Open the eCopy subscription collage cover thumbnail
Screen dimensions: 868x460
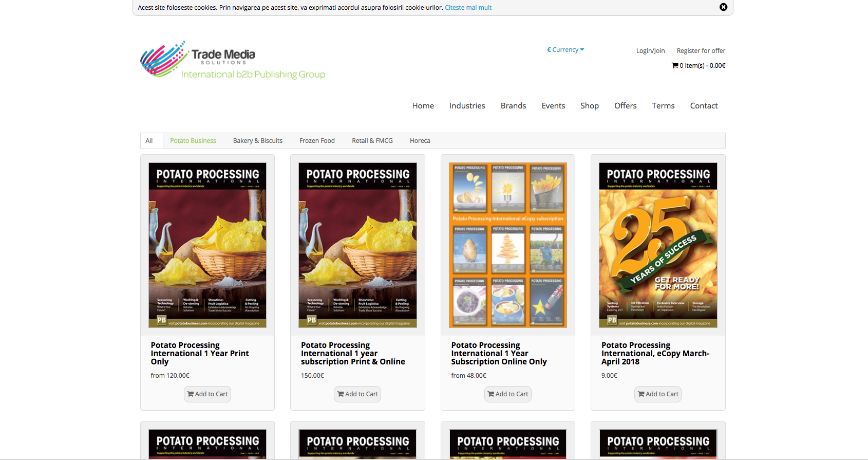click(508, 245)
